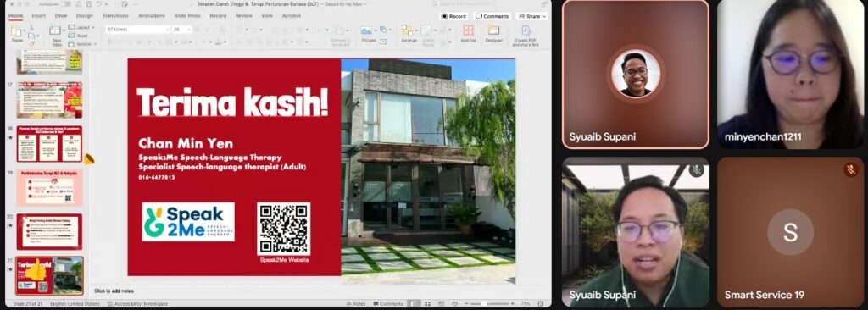Select slide 19 thumbnail in panel
The image size is (868, 310).
point(49,188)
